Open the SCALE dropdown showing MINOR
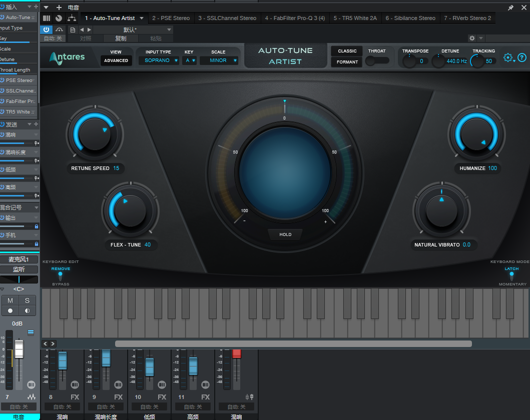Image resolution: width=530 pixels, height=420 pixels. coord(219,60)
